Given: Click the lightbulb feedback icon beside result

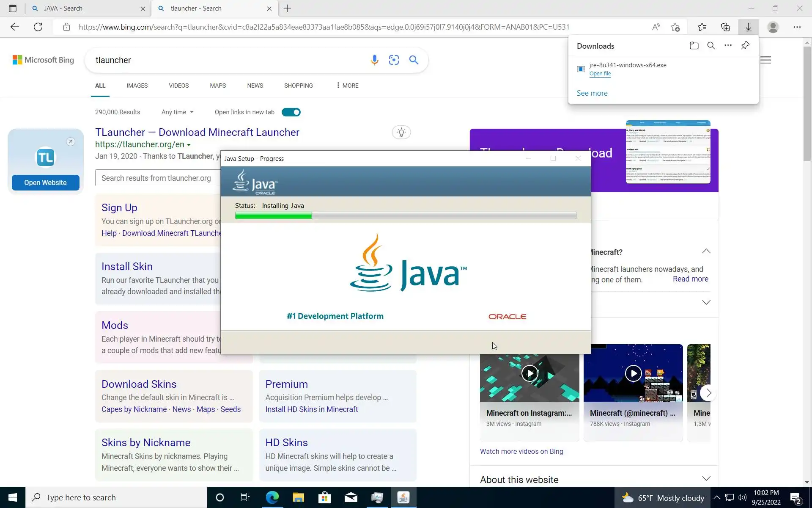Looking at the screenshot, I should click(401, 132).
